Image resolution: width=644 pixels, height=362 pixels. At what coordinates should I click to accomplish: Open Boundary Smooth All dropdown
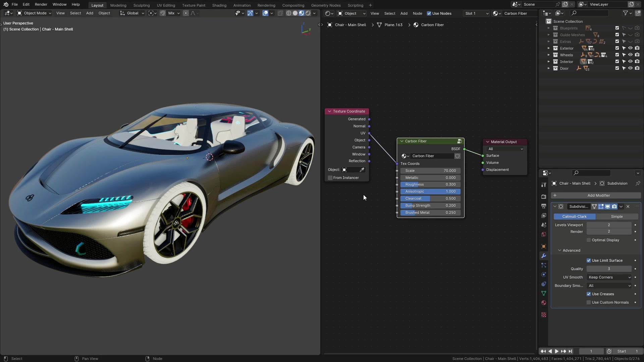tap(610, 286)
